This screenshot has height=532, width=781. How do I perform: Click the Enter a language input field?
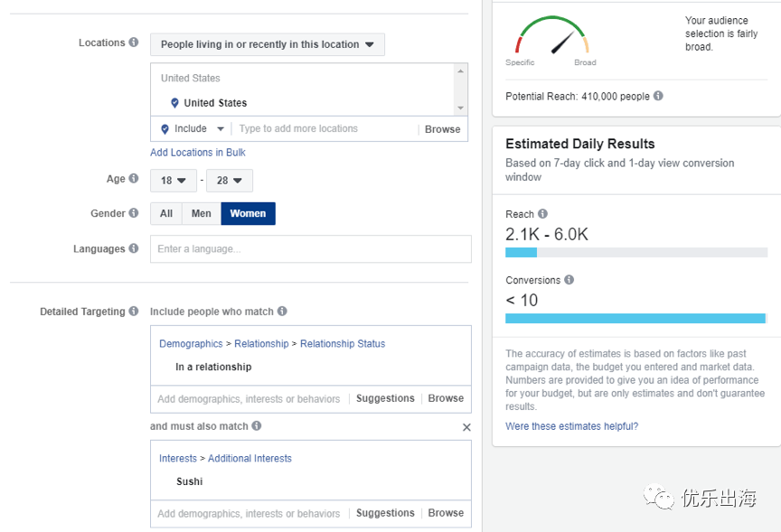coord(310,249)
